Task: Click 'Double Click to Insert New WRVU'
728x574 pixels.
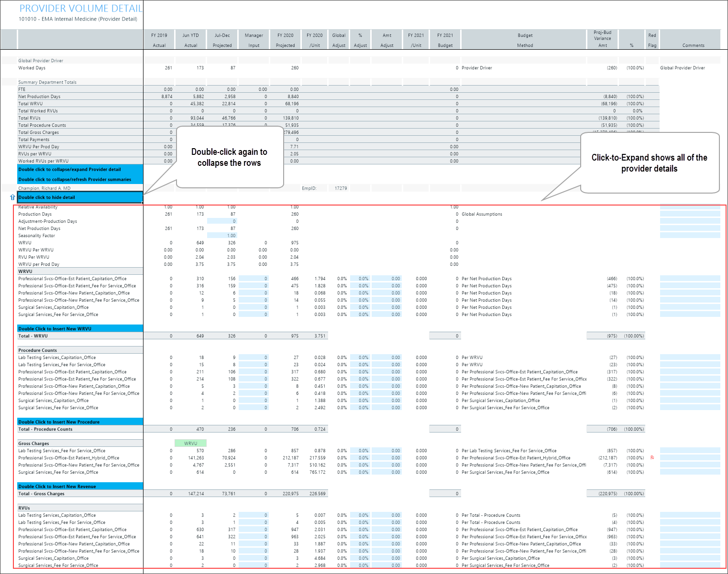Action: click(80, 329)
